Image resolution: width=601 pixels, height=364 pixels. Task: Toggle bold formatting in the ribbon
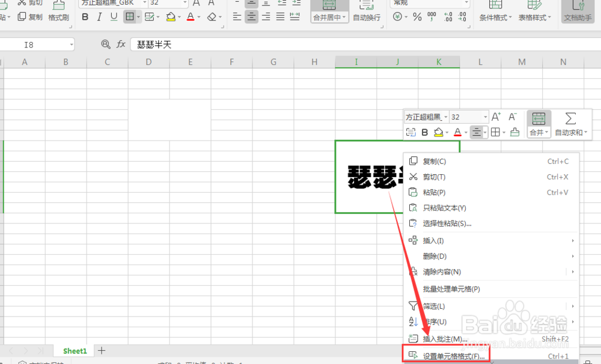(x=85, y=17)
